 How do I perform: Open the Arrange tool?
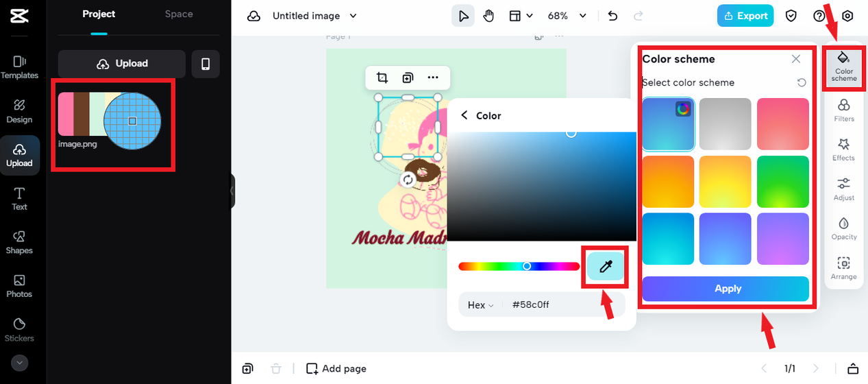pyautogui.click(x=843, y=268)
